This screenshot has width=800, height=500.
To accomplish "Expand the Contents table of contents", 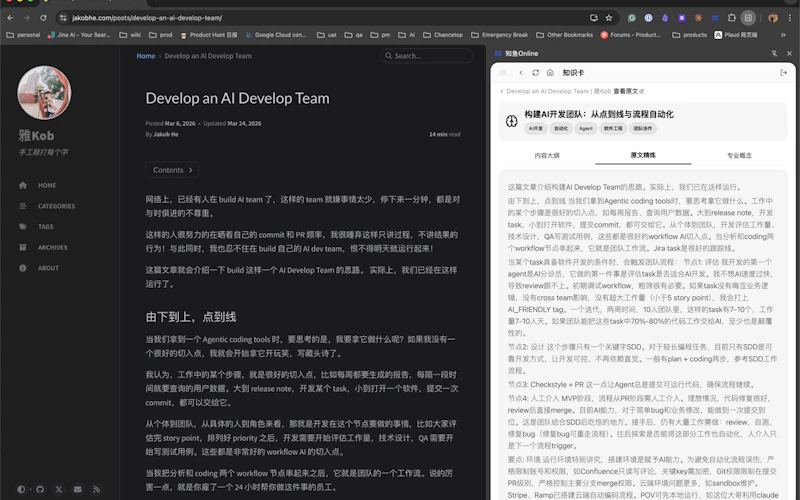I will (172, 170).
